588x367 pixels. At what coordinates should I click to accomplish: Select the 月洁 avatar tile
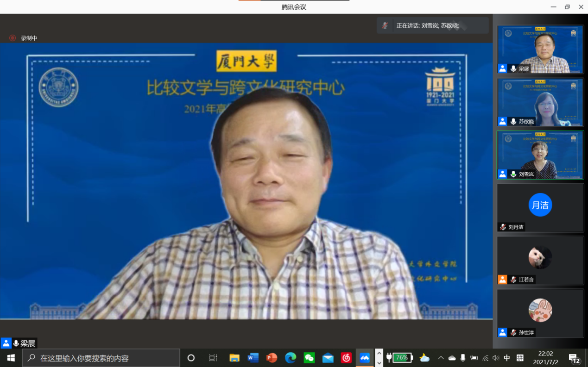pyautogui.click(x=540, y=205)
